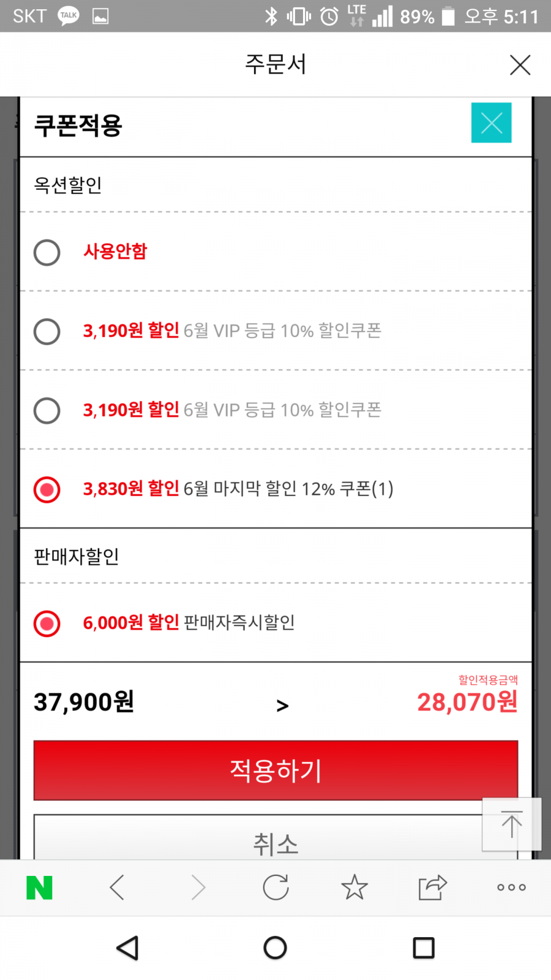Image resolution: width=551 pixels, height=980 pixels.
Task: Open the browser three-dot more menu
Action: (511, 888)
